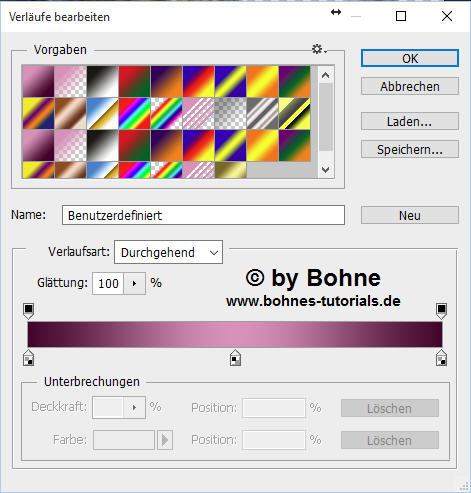Image resolution: width=471 pixels, height=493 pixels.
Task: Click the Neu button
Action: point(410,215)
